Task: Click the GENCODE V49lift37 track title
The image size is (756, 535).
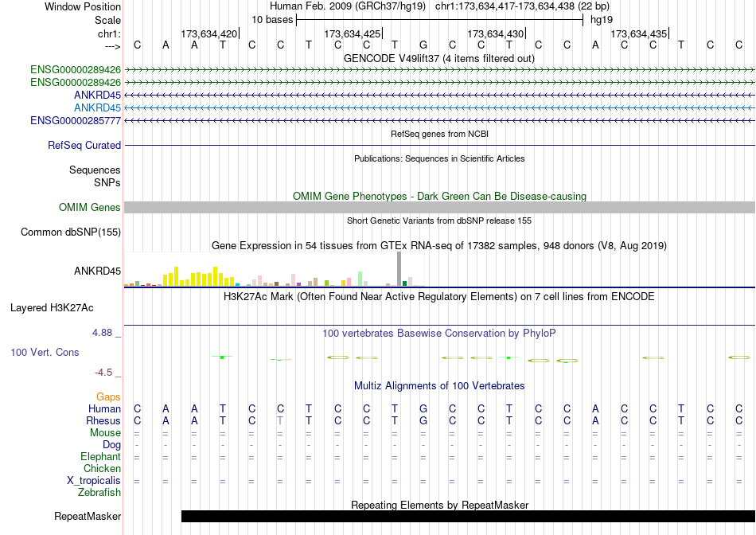Action: [x=439, y=58]
